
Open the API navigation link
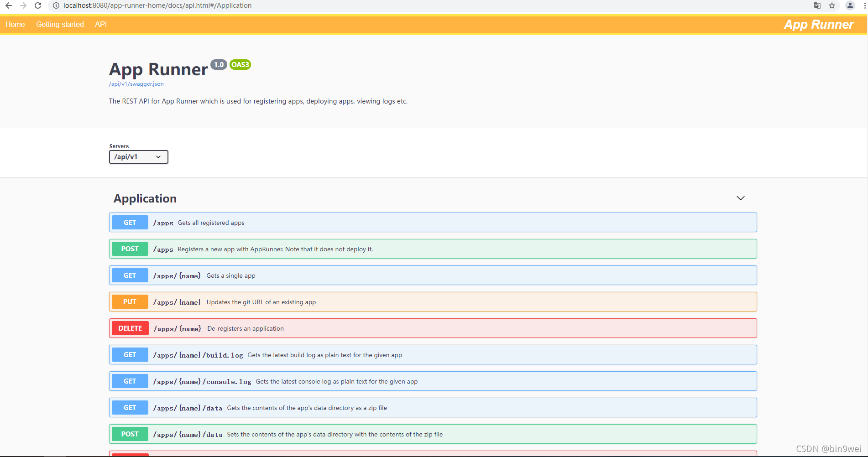pyautogui.click(x=101, y=24)
